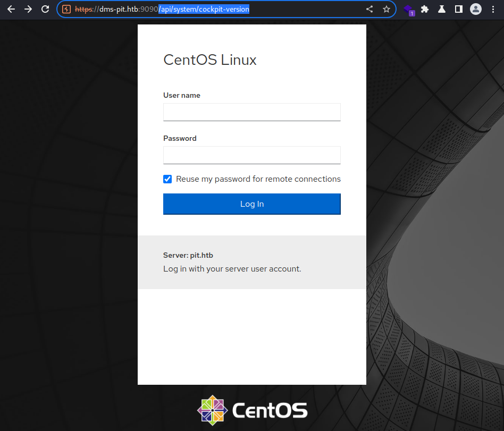
Task: Open the purple extension with badge 1
Action: point(409,10)
